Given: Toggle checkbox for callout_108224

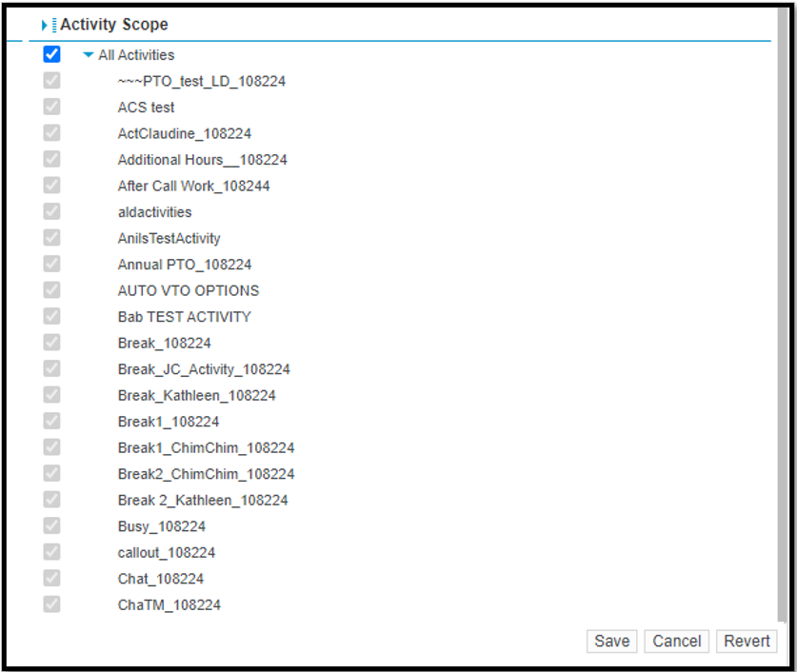Looking at the screenshot, I should tap(51, 552).
